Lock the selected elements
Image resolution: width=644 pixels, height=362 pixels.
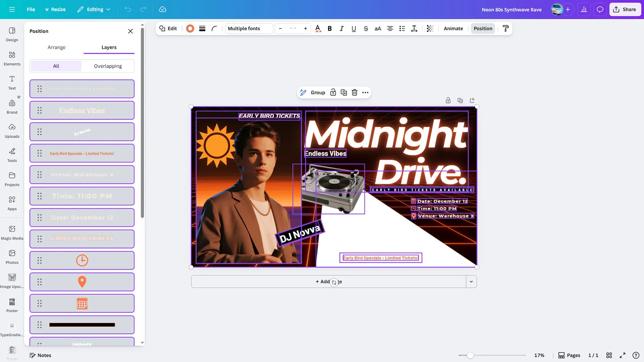tap(333, 93)
